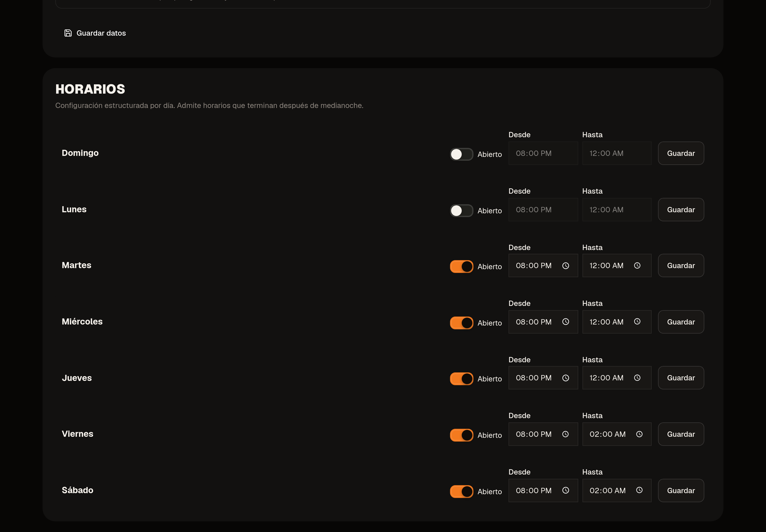Screen dimensions: 766x532
Task: Click the Domingo day label
Action: 80,153
